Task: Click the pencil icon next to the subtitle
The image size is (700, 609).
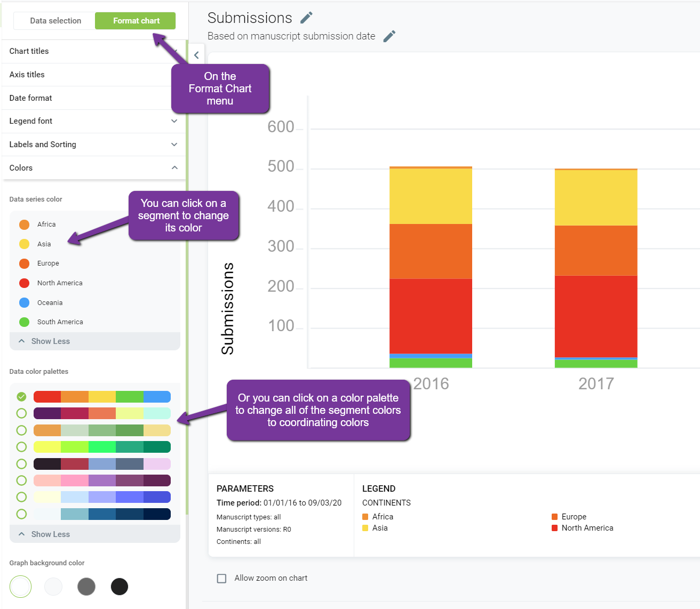Action: [x=389, y=36]
